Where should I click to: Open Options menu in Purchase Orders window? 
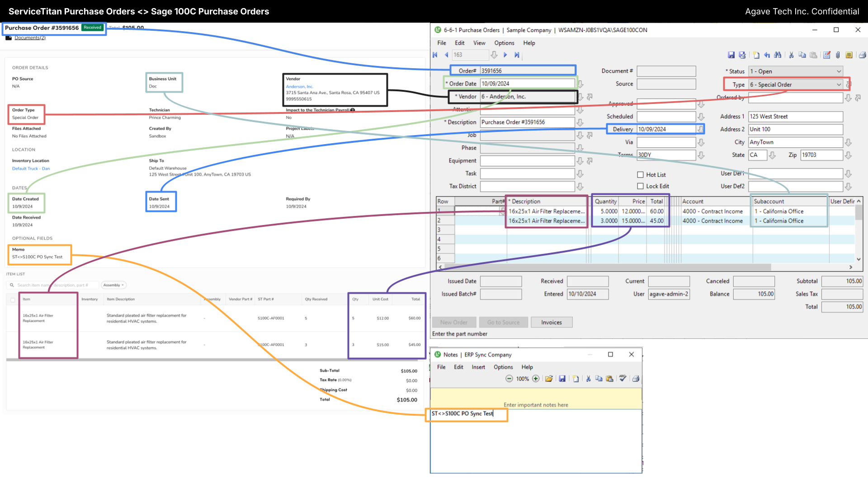point(504,43)
